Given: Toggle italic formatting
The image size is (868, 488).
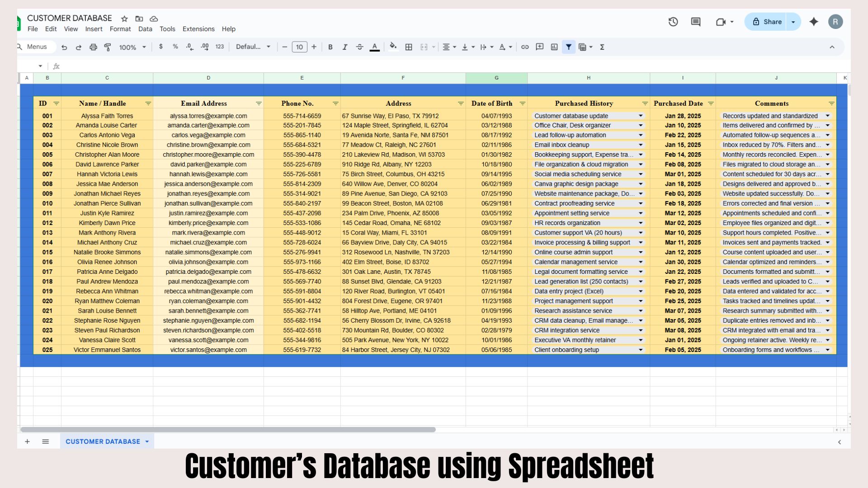Looking at the screenshot, I should (x=345, y=47).
